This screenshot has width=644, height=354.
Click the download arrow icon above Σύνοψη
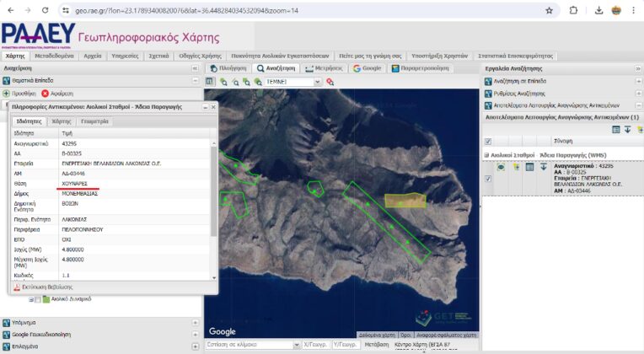(628, 130)
